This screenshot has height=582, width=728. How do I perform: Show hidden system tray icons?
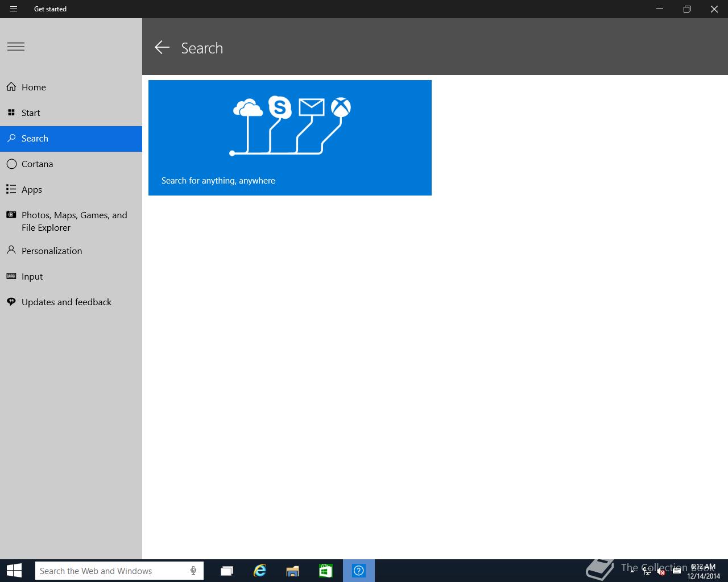[632, 571]
